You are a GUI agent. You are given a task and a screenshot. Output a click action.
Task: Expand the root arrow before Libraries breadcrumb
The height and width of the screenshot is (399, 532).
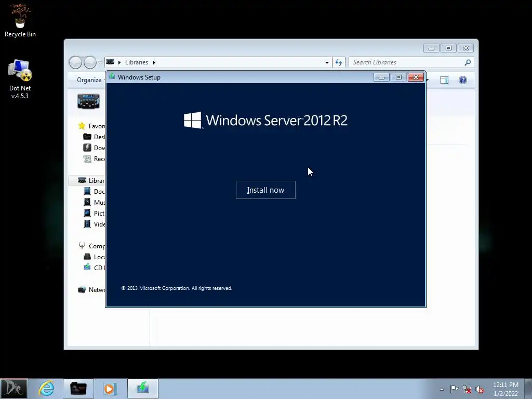119,62
